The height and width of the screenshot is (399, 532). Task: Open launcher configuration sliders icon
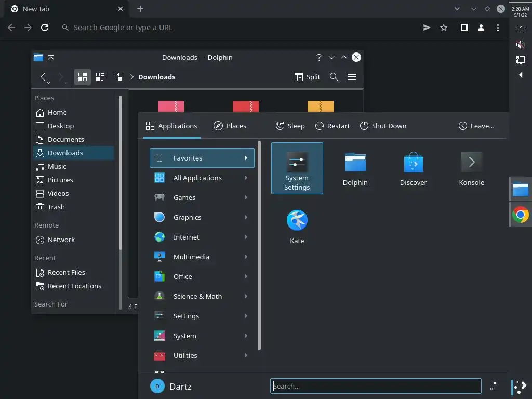click(x=495, y=386)
